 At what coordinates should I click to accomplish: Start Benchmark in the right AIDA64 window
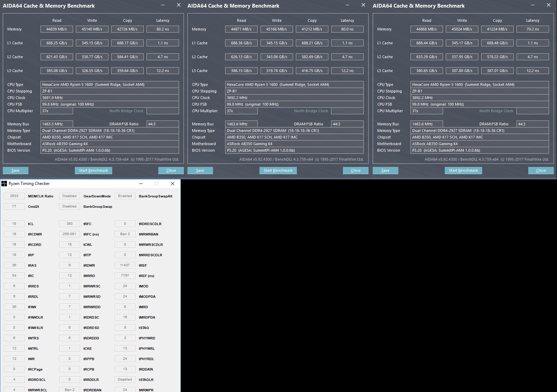(x=463, y=170)
